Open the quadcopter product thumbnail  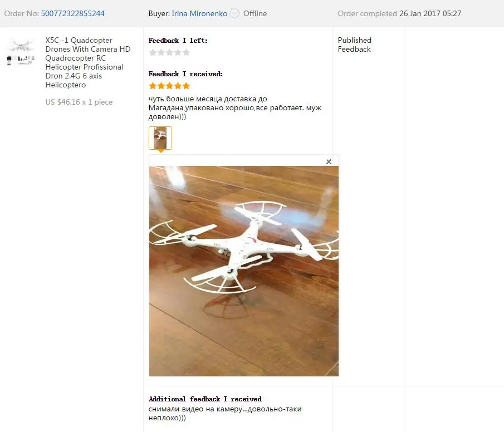coord(21,52)
